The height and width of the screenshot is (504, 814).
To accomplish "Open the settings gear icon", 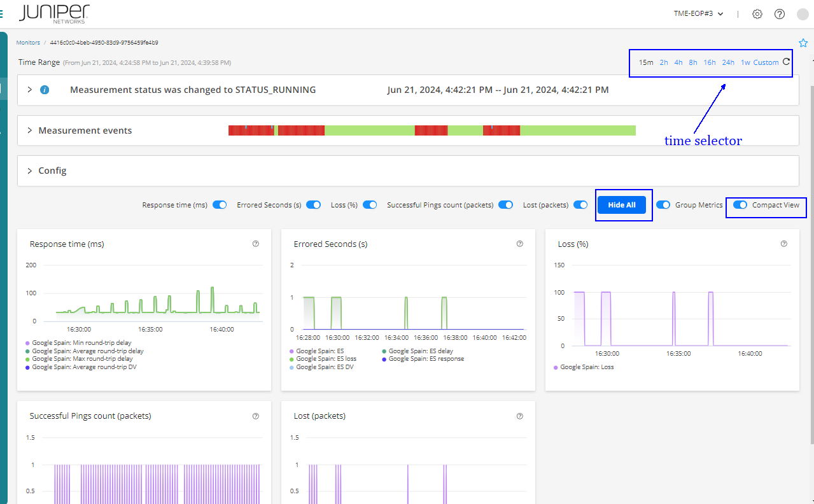I will click(x=757, y=14).
